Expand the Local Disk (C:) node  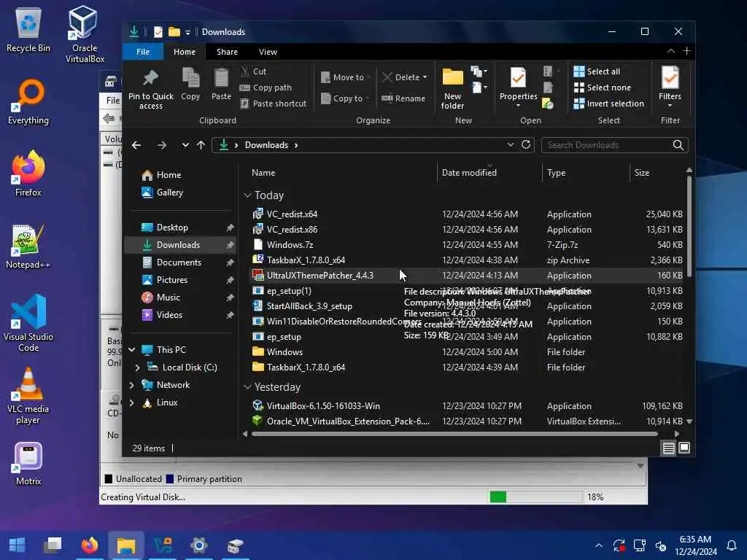tap(138, 367)
